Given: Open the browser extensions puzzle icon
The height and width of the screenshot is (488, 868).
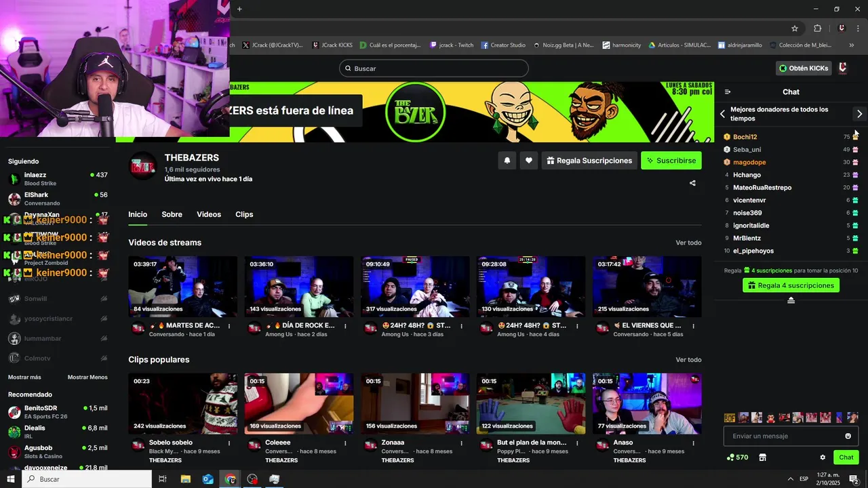Looking at the screenshot, I should [817, 28].
